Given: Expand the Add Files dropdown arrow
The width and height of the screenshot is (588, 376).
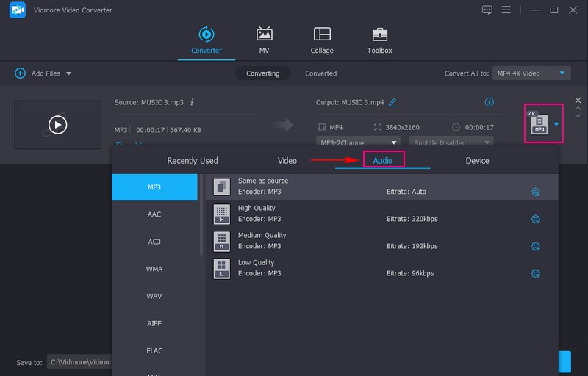Looking at the screenshot, I should (69, 73).
